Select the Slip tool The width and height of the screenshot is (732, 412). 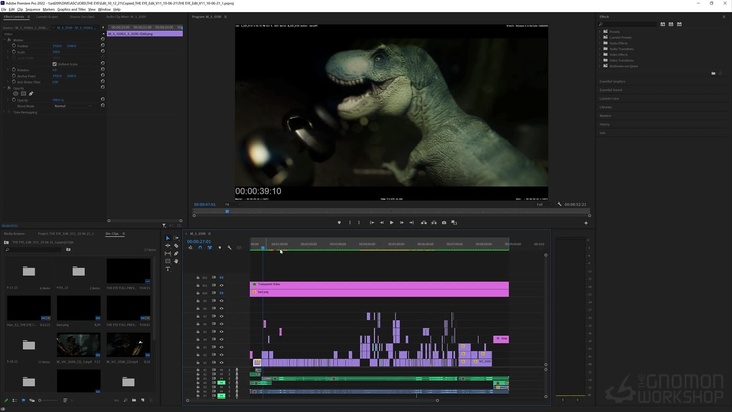168,253
